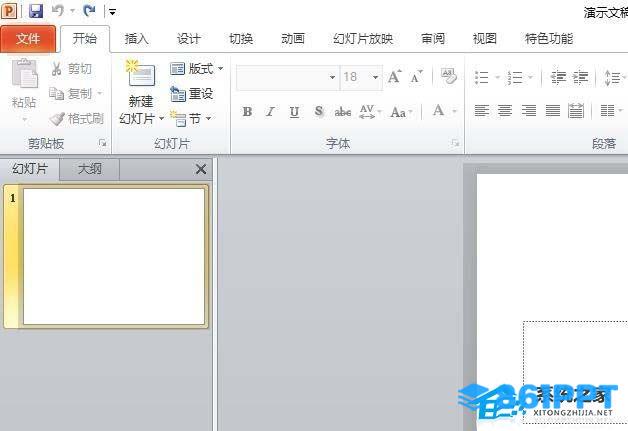Justify text alignment
The width and height of the screenshot is (628, 431).
(552, 110)
